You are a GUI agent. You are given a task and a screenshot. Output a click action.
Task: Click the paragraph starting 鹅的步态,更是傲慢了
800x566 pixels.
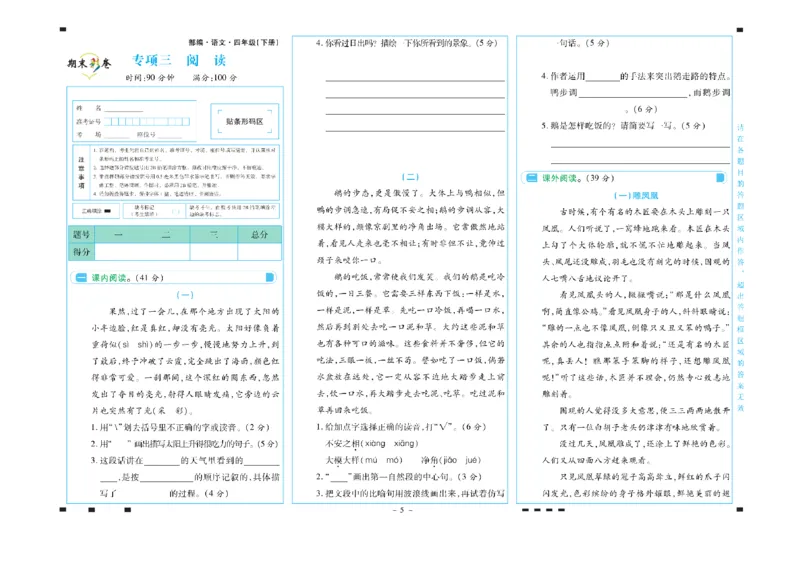click(x=411, y=227)
